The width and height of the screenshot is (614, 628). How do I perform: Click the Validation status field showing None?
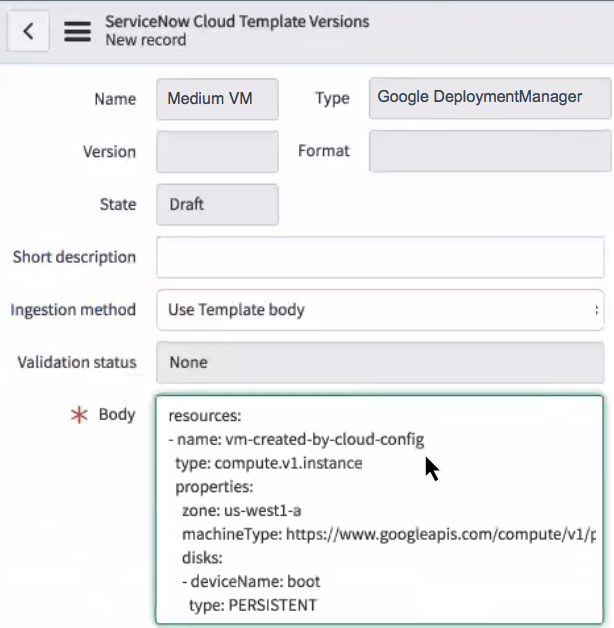(x=380, y=362)
